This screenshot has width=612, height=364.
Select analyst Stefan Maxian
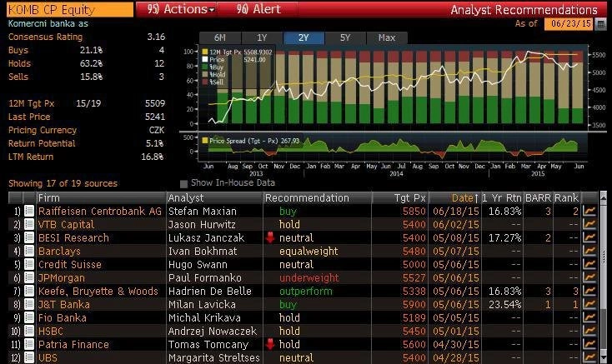tap(203, 212)
